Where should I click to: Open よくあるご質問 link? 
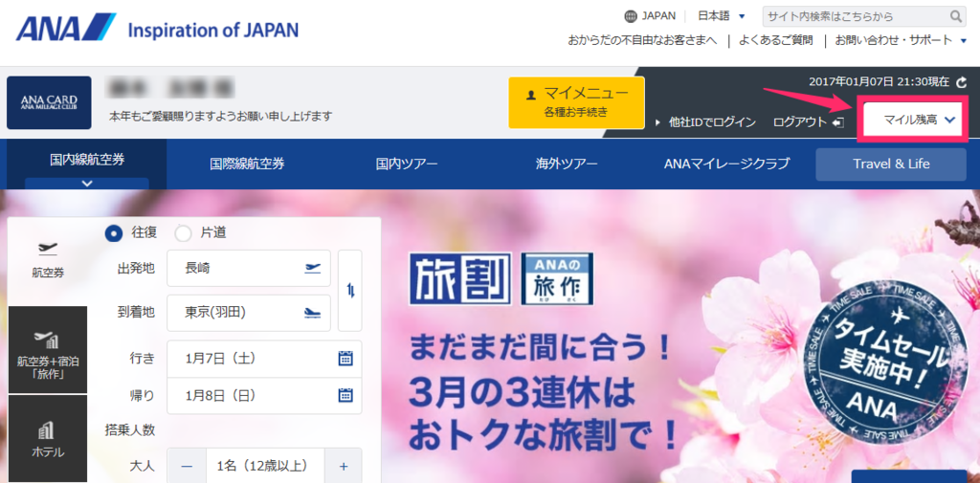click(x=775, y=40)
